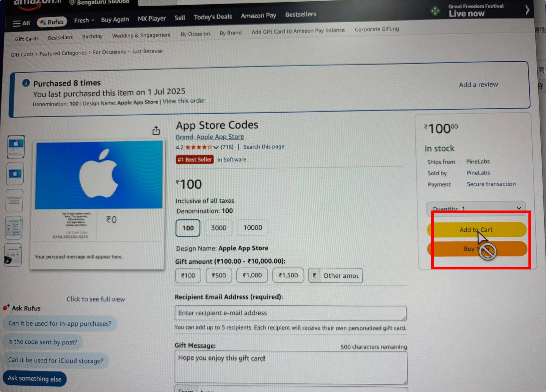Open Amazon Pay in navigation bar
Image resolution: width=546 pixels, height=392 pixels.
[x=258, y=16]
